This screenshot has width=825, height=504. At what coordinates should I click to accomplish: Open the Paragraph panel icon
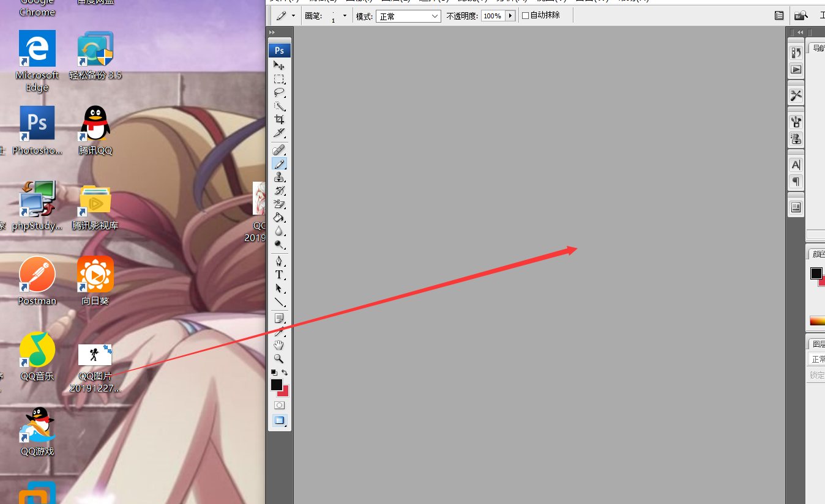[796, 181]
